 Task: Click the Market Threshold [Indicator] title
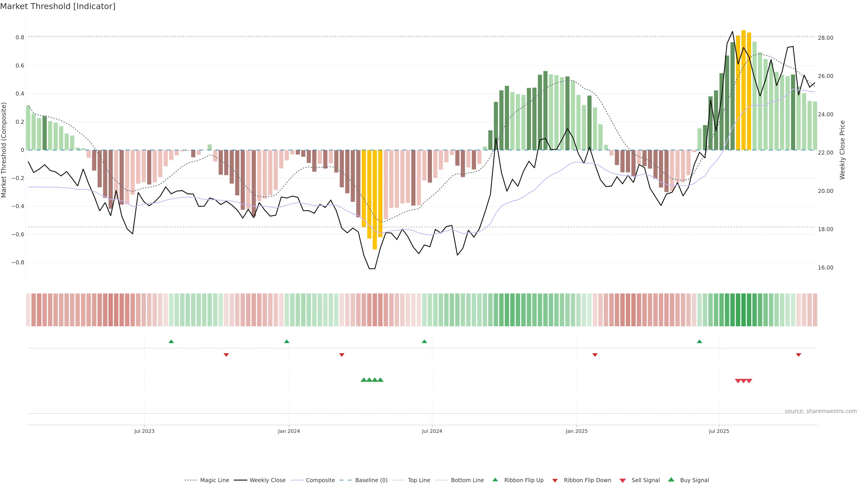pos(58,6)
